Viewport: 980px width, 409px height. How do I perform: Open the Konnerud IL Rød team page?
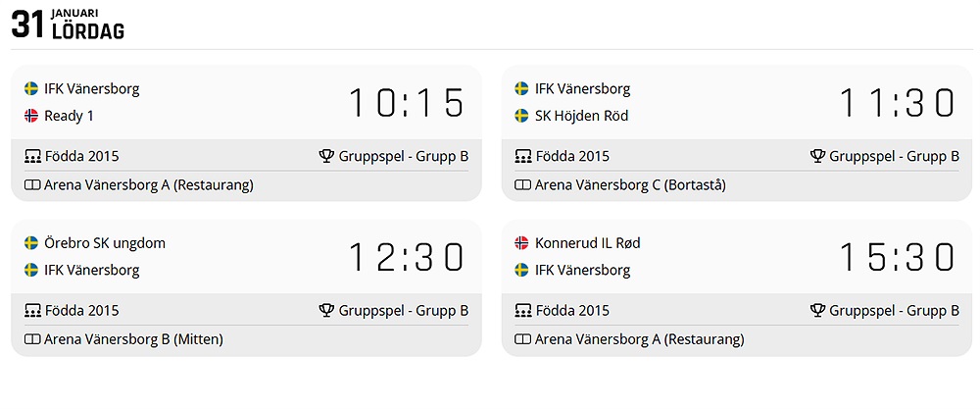pos(588,243)
